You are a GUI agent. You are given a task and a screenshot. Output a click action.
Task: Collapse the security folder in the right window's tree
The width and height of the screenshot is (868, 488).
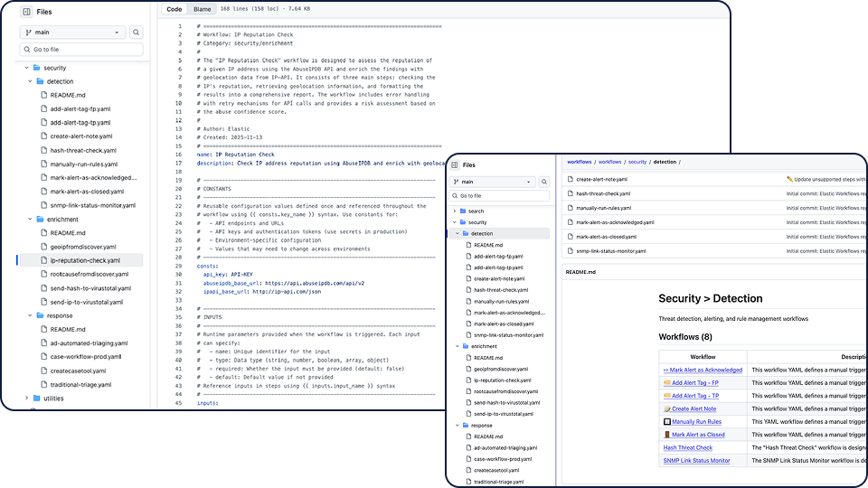point(455,222)
